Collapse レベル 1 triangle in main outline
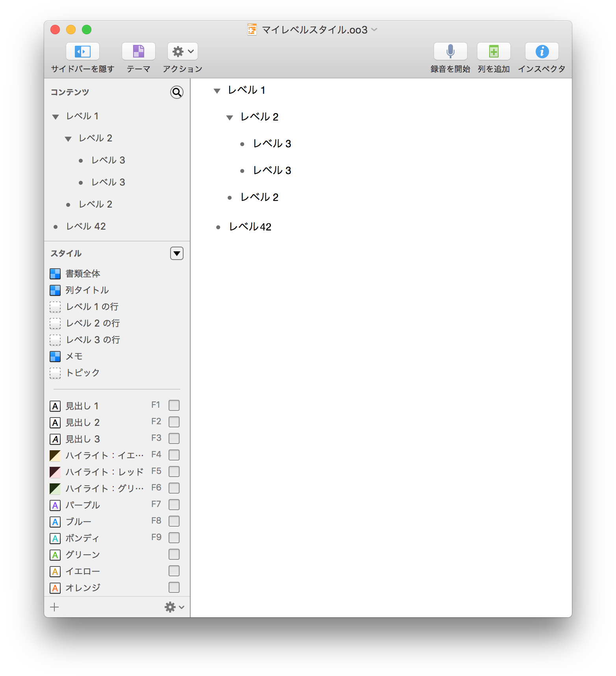 point(217,91)
